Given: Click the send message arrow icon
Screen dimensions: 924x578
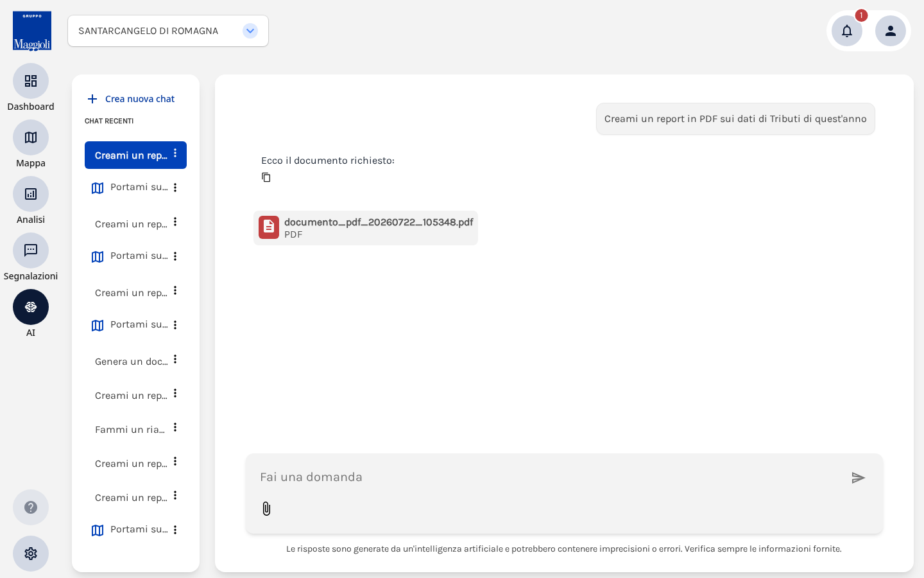Looking at the screenshot, I should pyautogui.click(x=859, y=478).
